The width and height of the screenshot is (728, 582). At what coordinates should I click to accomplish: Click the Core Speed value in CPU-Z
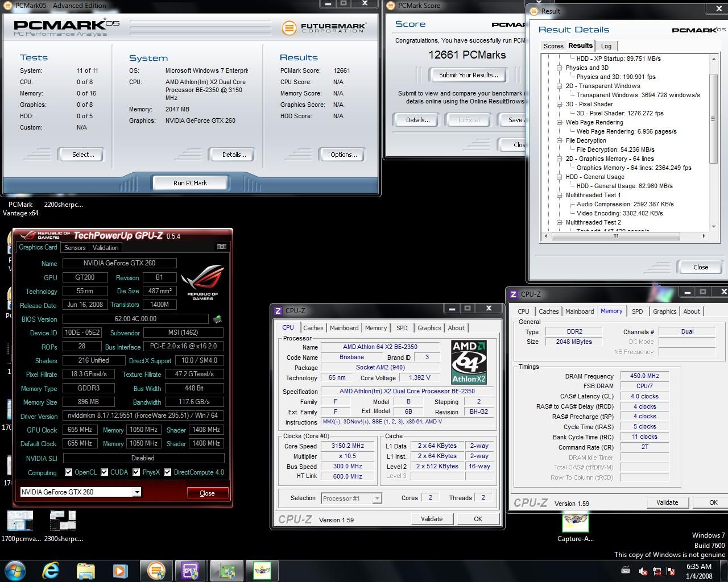tap(348, 446)
